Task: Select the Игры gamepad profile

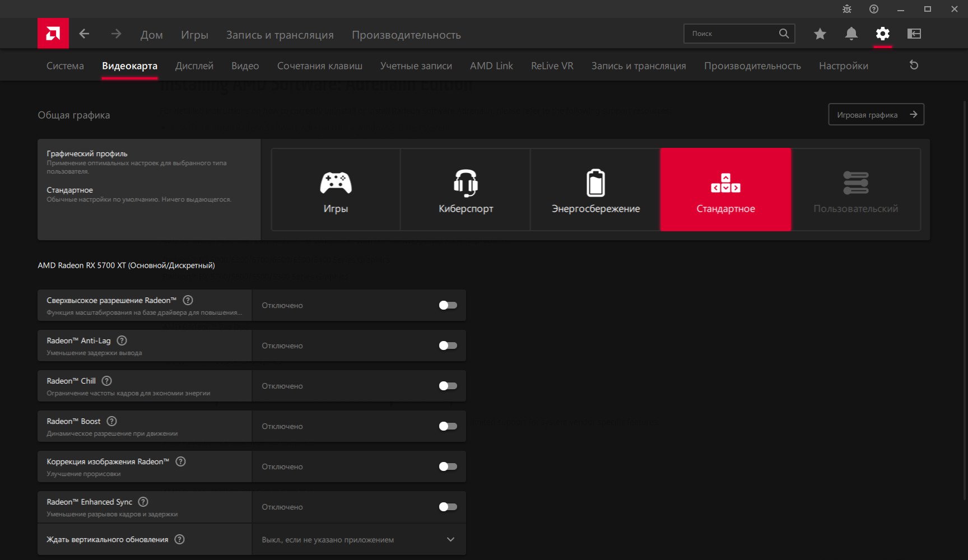Action: pos(336,189)
